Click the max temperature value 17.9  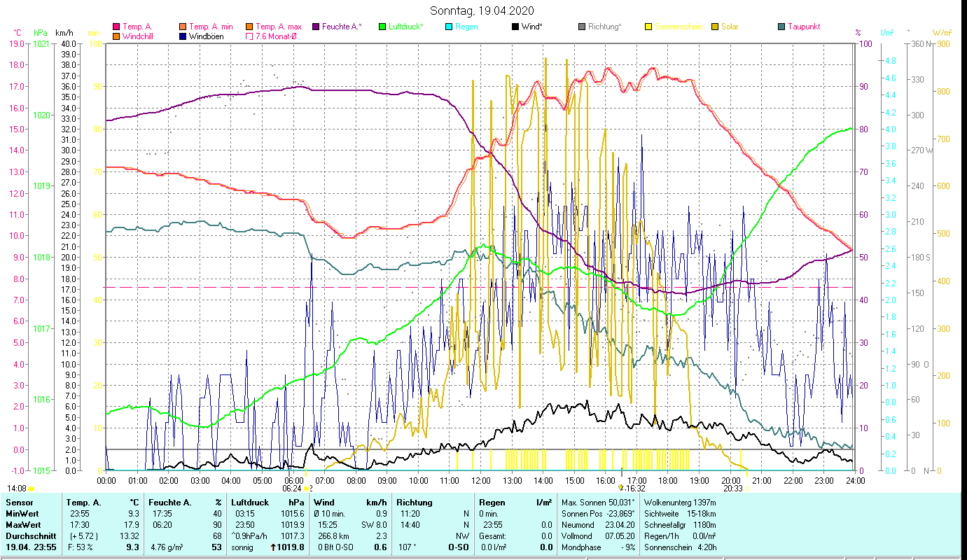(x=132, y=525)
